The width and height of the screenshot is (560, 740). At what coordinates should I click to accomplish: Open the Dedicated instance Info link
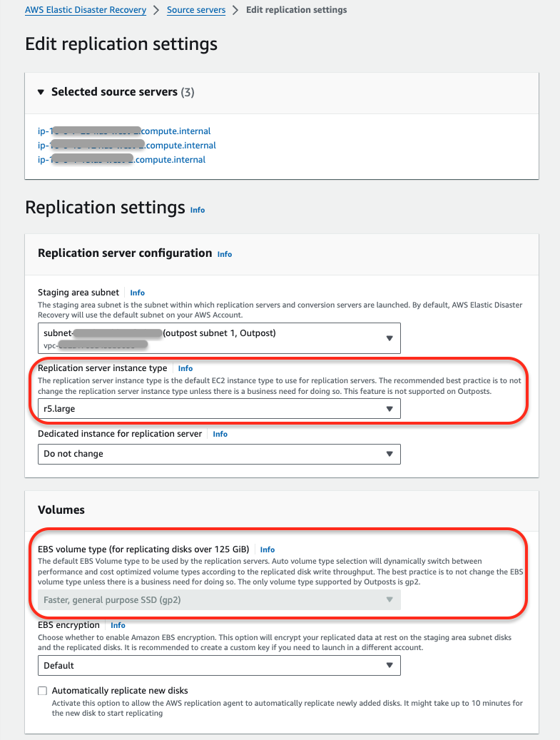[x=219, y=433]
